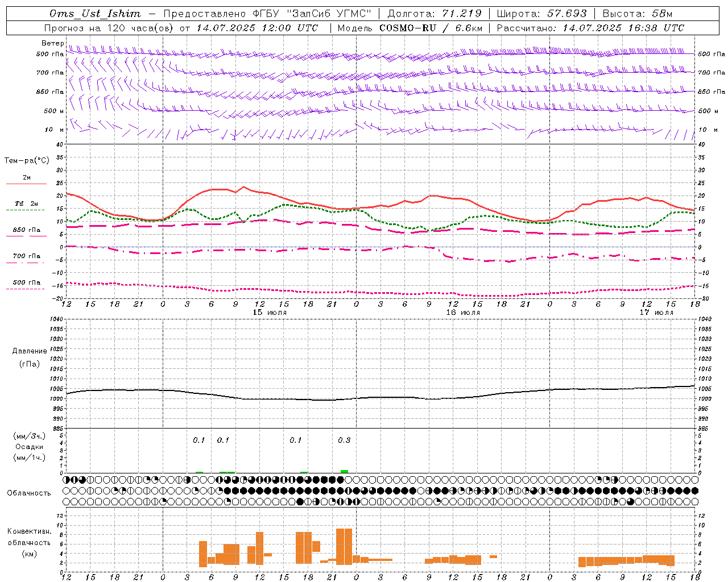The image size is (728, 582).
Task: Click the elevation text Высота: 58м
Action: point(637,14)
